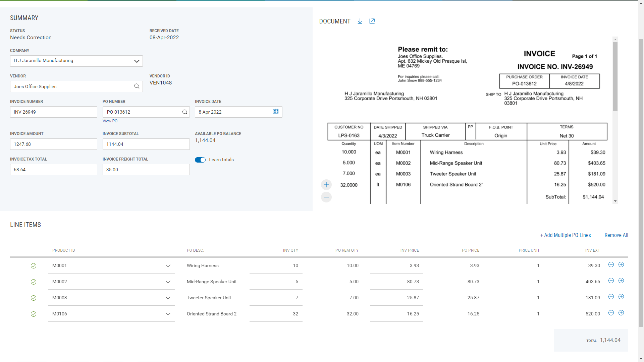Expand the Product ID dropdown for M0002
Viewport: 644px width, 362px height.
pos(168,282)
